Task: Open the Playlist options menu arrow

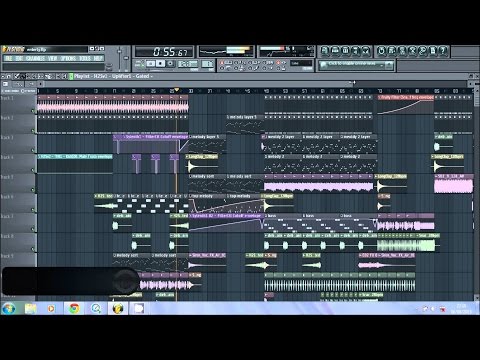Action: click(x=3, y=76)
